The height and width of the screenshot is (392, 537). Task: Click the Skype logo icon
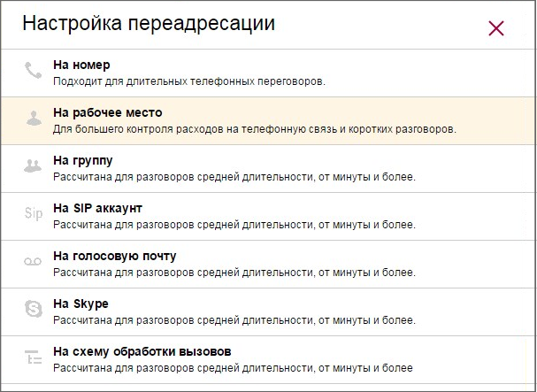point(34,309)
